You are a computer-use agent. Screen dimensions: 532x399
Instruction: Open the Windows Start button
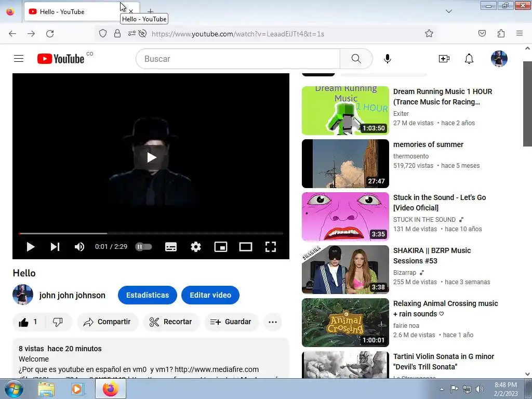[14, 389]
